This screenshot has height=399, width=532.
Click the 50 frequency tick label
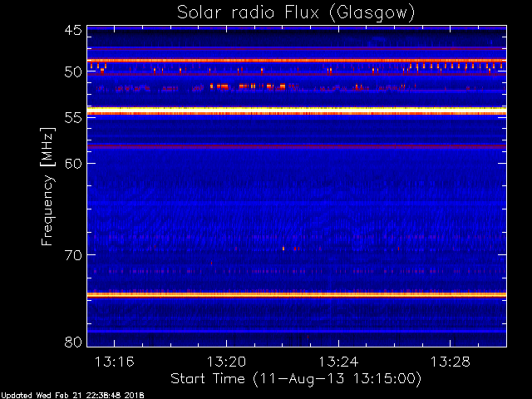[73, 72]
